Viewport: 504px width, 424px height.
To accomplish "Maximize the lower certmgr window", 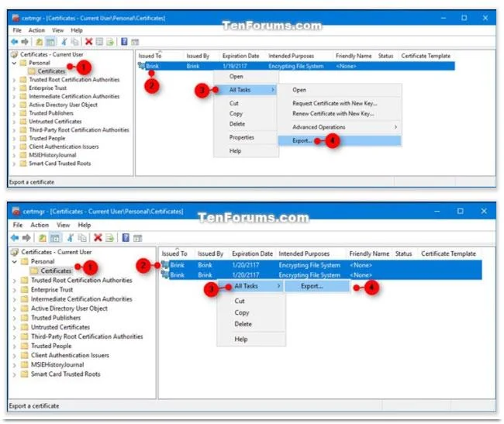I will (461, 211).
